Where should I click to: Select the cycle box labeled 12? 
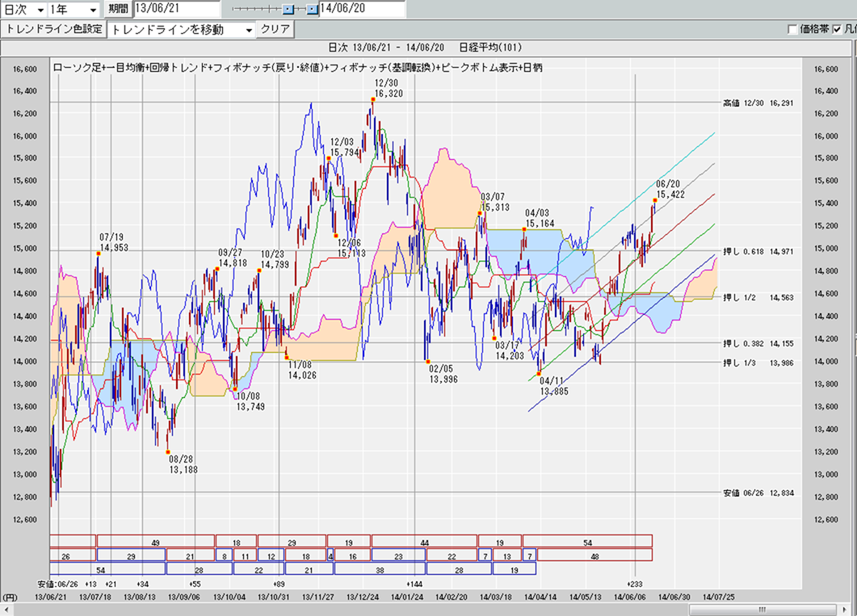[x=271, y=555]
